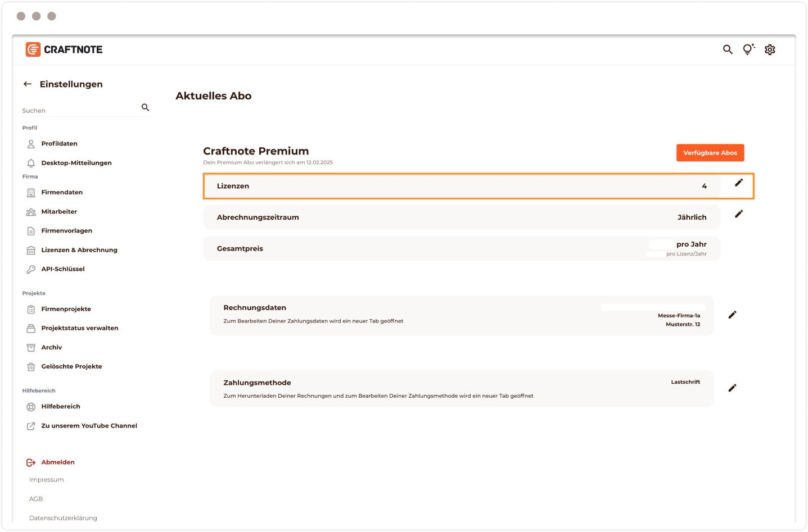
Task: Select Lizenzen & Abrechnung menu entry
Action: click(79, 250)
